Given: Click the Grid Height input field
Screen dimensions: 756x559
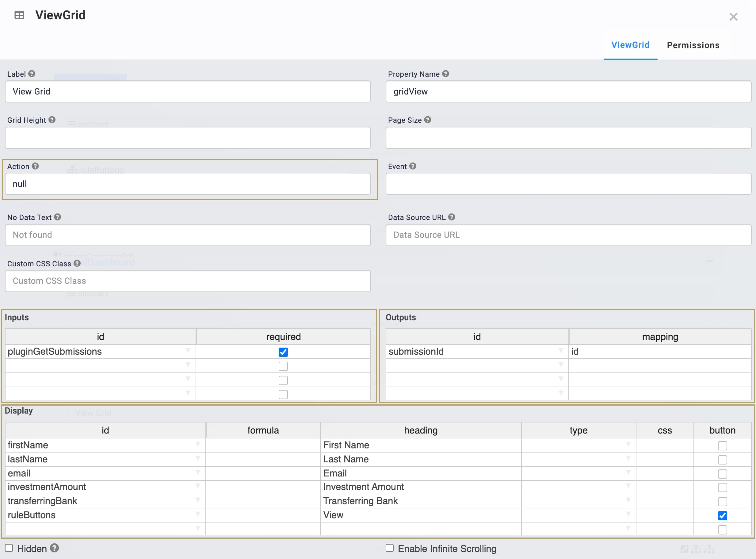Looking at the screenshot, I should click(x=188, y=138).
